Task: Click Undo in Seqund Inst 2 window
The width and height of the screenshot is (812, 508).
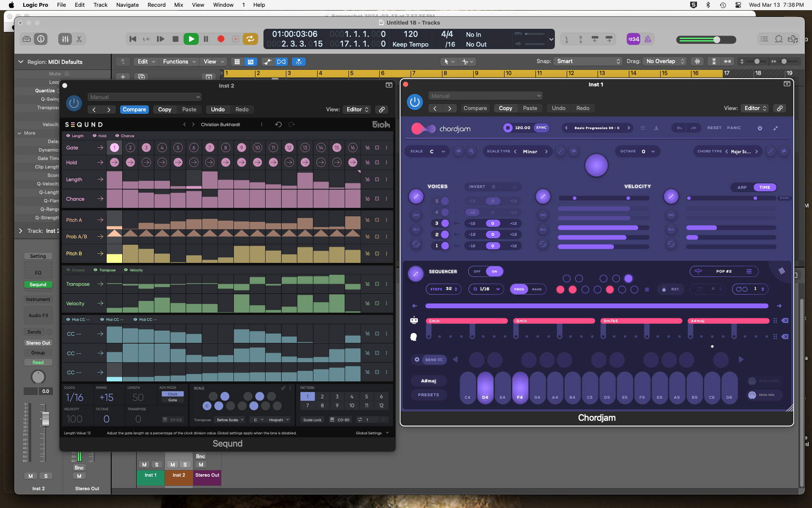Action: 218,109
